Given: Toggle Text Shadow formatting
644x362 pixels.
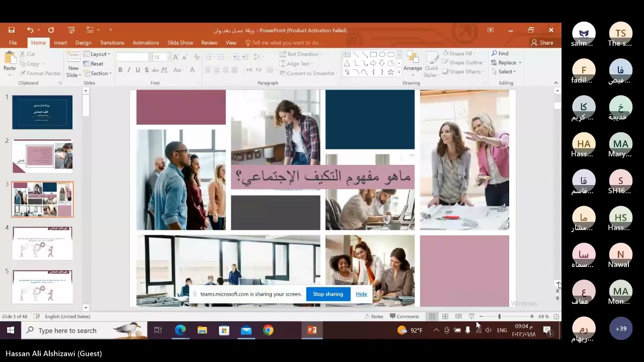Looking at the screenshot, I should [146, 70].
